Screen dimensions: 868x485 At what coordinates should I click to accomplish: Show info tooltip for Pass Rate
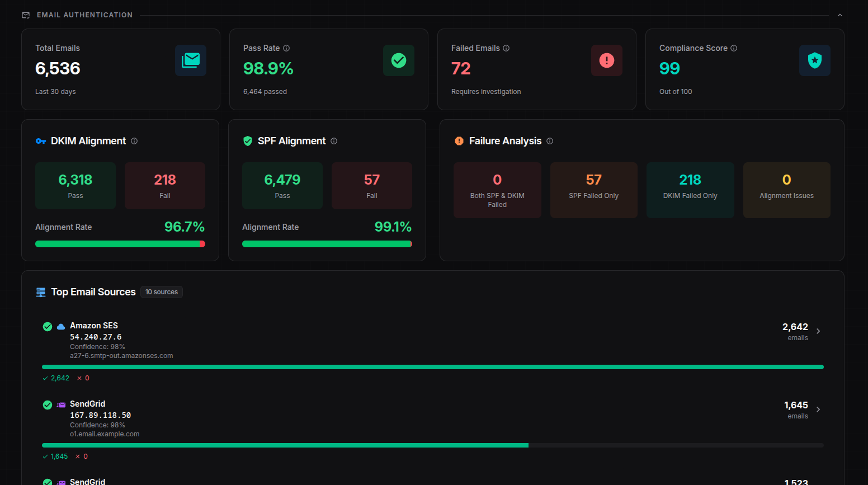pyautogui.click(x=286, y=48)
